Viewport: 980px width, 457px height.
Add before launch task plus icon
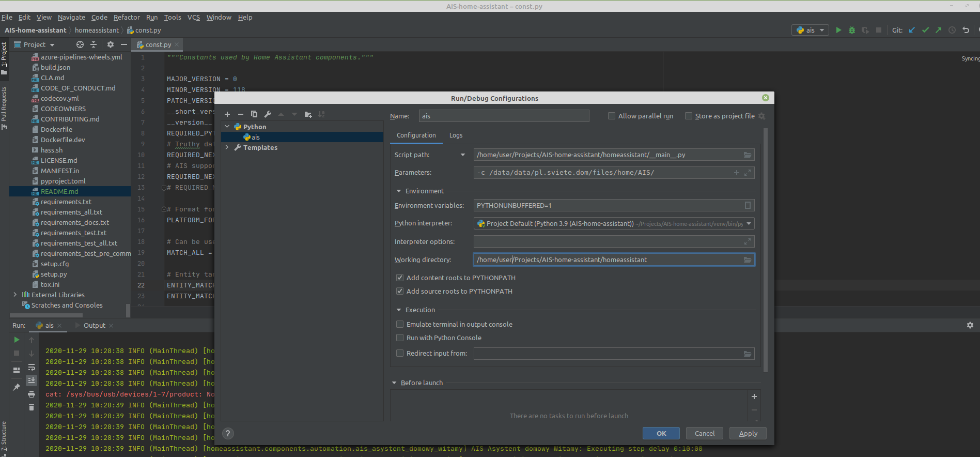click(x=754, y=397)
